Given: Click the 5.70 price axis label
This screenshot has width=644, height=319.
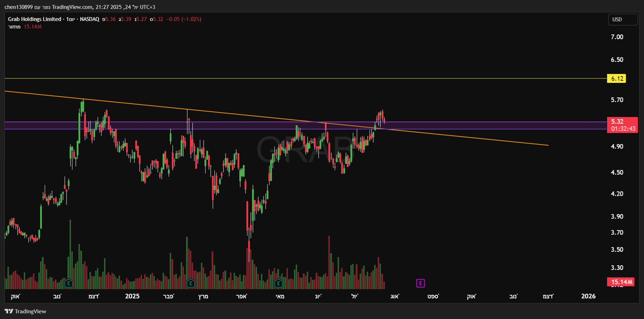Looking at the screenshot, I should click(x=617, y=100).
